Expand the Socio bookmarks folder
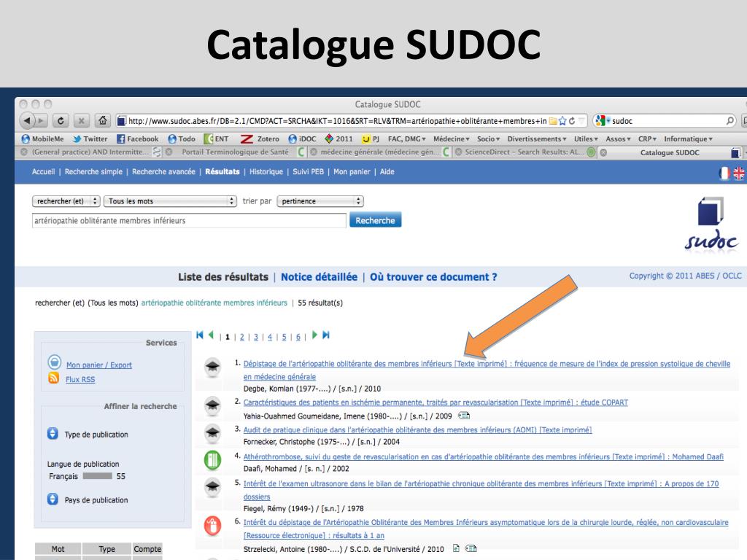The height and width of the screenshot is (560, 747). pos(488,139)
